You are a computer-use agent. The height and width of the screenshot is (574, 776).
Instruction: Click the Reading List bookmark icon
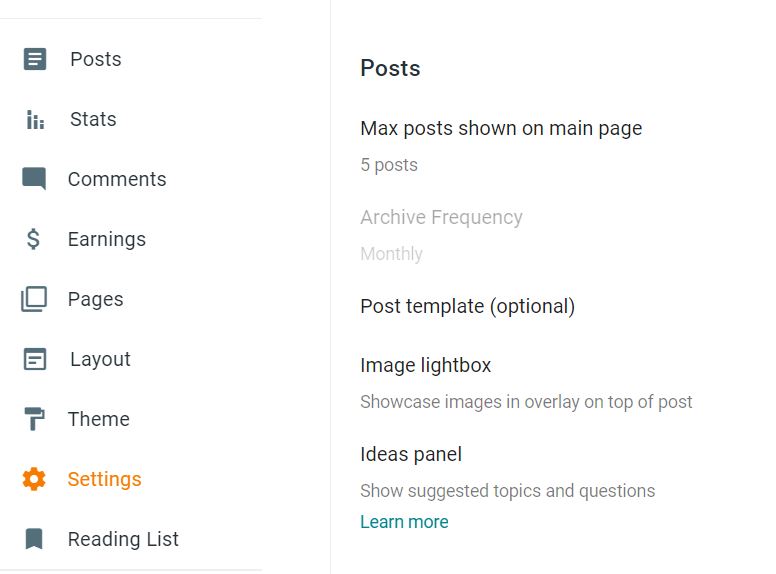point(34,539)
